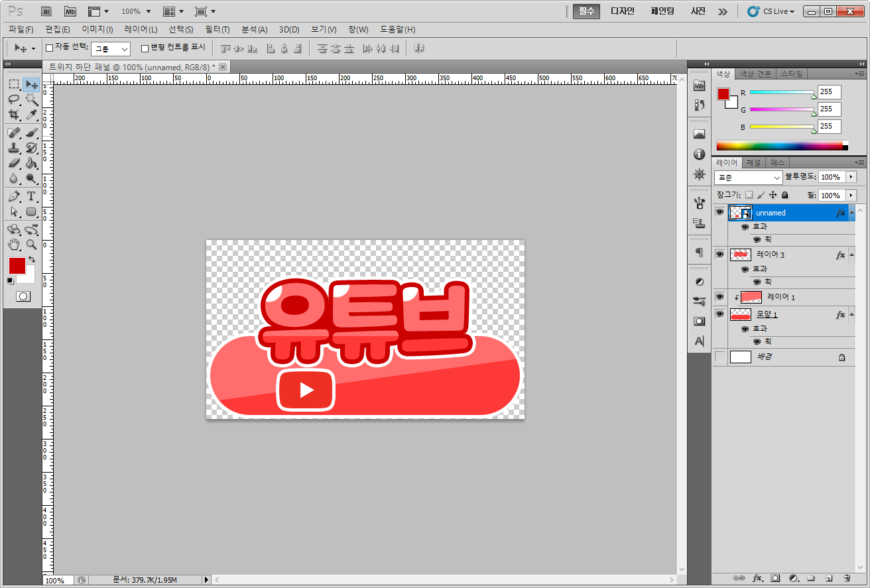Select the Rectangular Marquee tool
This screenshot has height=588, width=870.
point(14,84)
